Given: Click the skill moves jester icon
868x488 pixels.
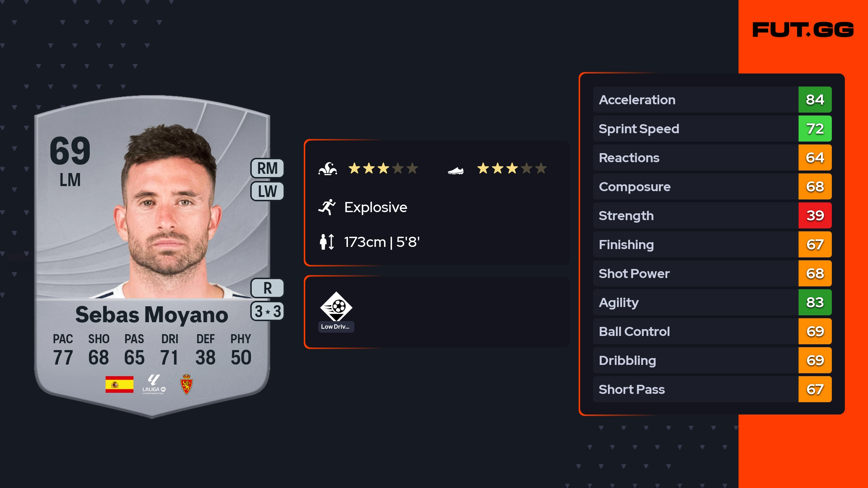Looking at the screenshot, I should 328,169.
